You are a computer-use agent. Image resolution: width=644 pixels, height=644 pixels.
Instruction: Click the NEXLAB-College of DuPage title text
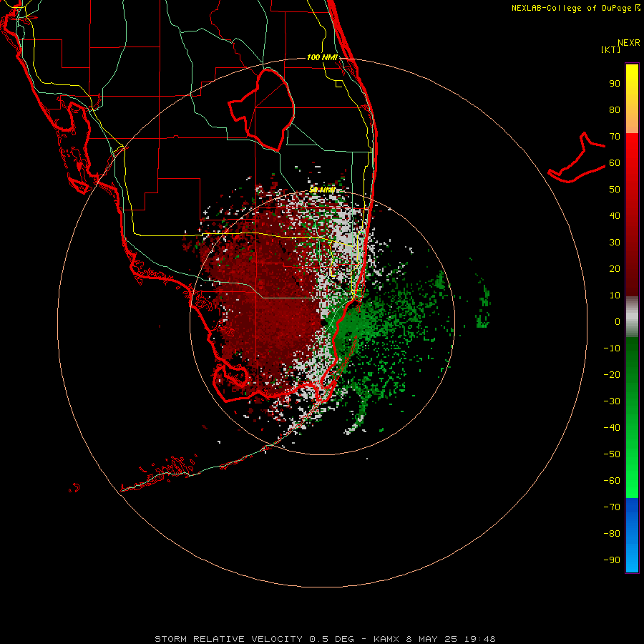575,8
